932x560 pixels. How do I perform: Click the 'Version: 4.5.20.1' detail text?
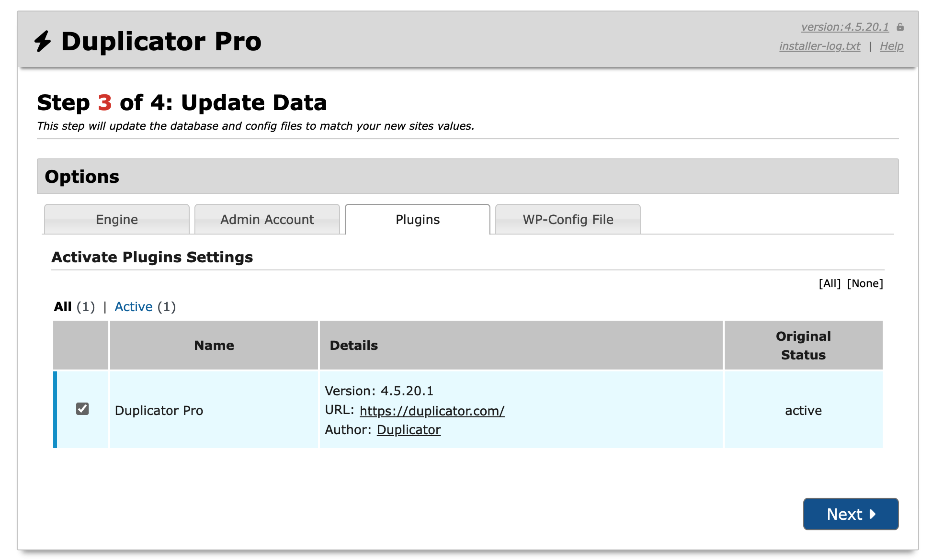pyautogui.click(x=379, y=391)
